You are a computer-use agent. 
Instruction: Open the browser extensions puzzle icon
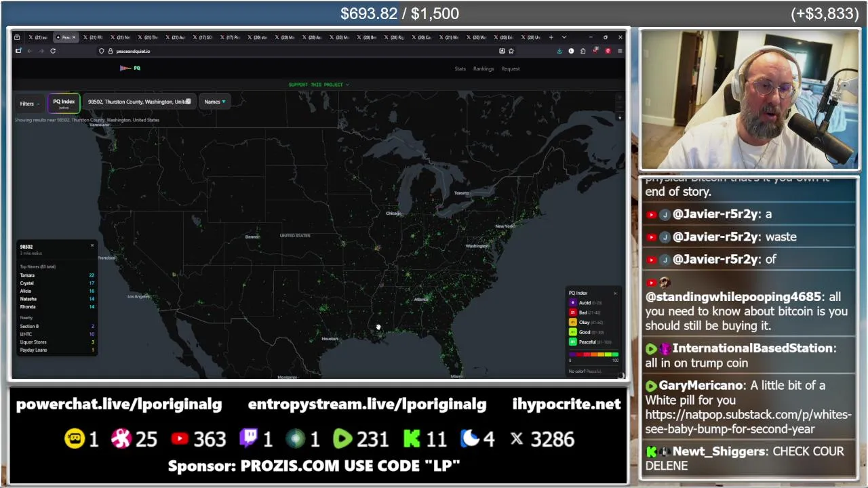pos(583,51)
